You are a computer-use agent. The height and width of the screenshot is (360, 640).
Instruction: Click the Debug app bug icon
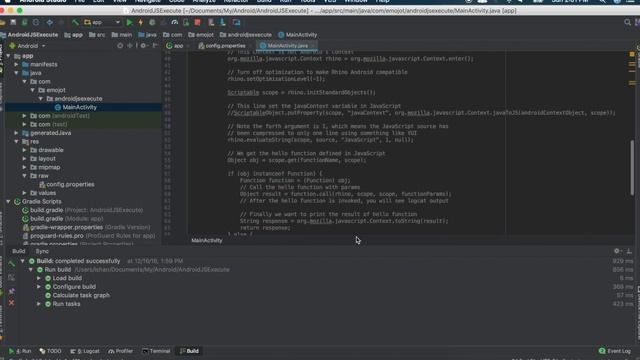coord(152,22)
